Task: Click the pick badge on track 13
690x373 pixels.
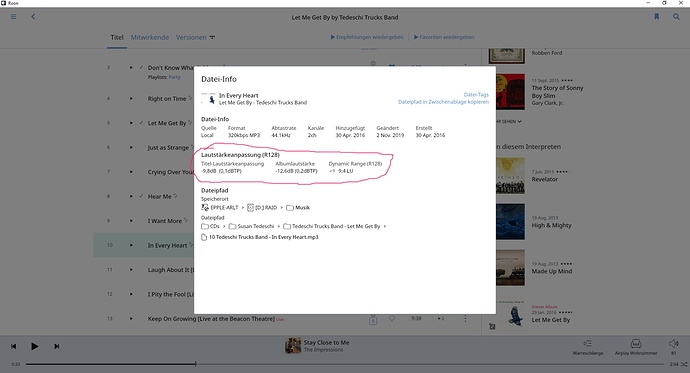Action: (x=373, y=320)
